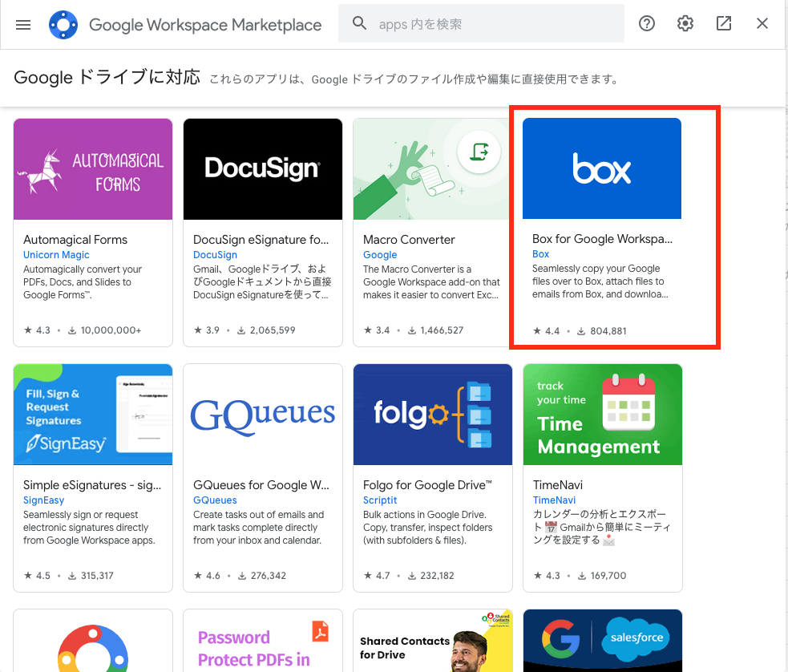This screenshot has width=788, height=672.
Task: Click the 232,182 installs count
Action: [x=437, y=576]
